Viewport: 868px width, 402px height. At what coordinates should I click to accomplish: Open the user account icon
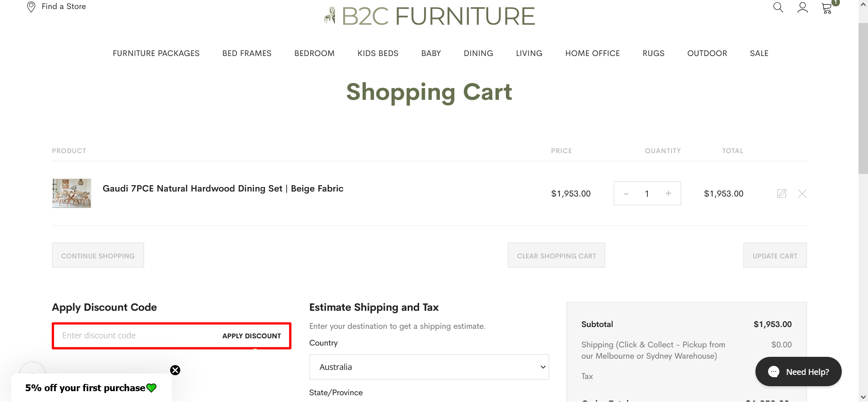802,7
